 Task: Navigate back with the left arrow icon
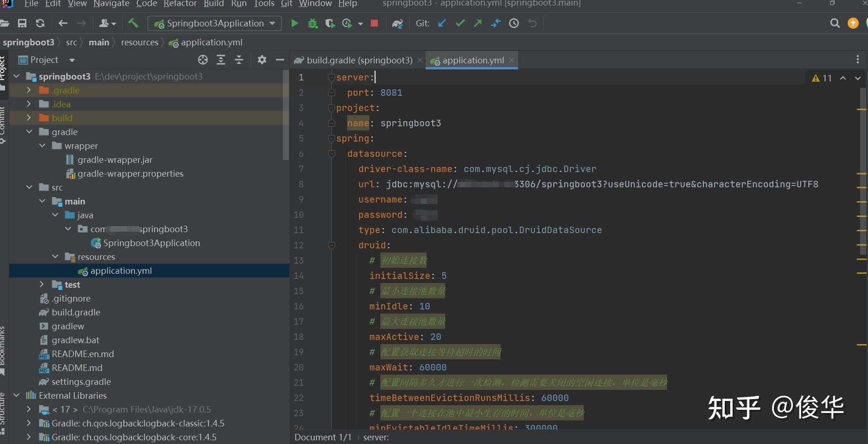(x=63, y=23)
